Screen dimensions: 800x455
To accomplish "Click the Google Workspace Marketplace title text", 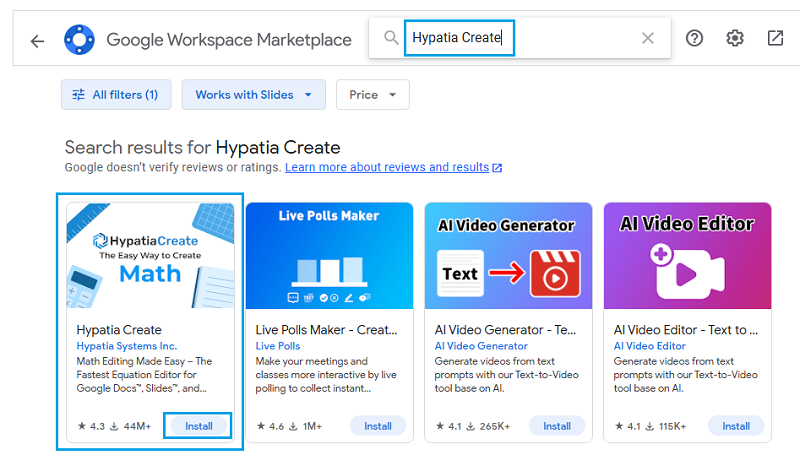I will pyautogui.click(x=229, y=40).
